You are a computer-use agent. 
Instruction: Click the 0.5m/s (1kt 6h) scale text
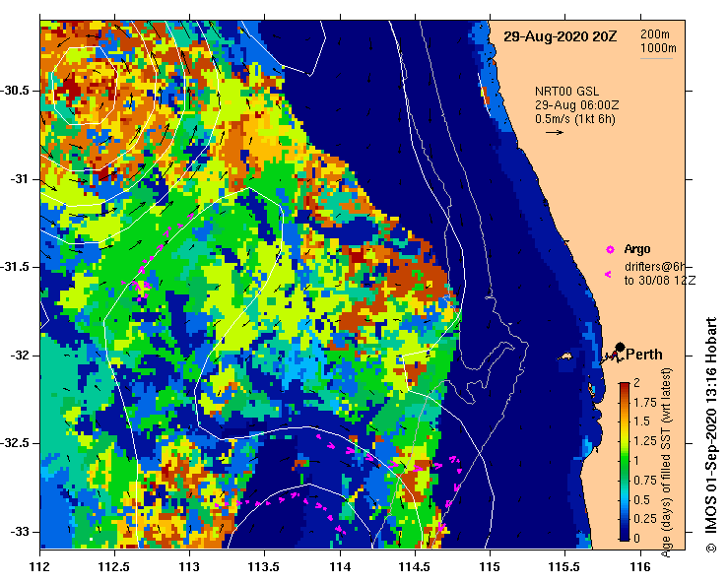click(x=574, y=119)
